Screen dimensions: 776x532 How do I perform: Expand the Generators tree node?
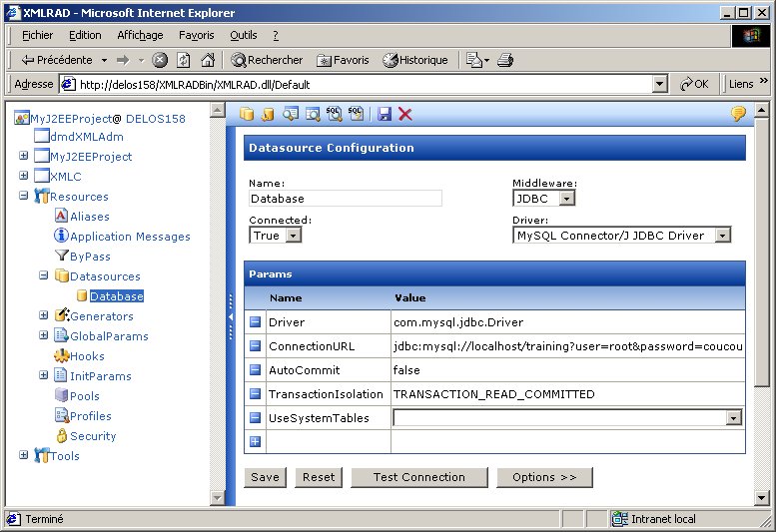click(x=44, y=316)
